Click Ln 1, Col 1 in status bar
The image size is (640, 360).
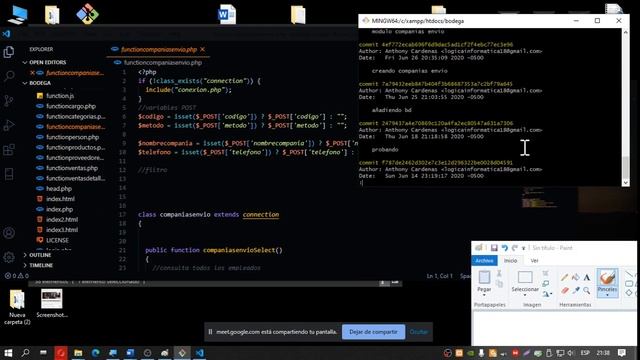(440, 276)
